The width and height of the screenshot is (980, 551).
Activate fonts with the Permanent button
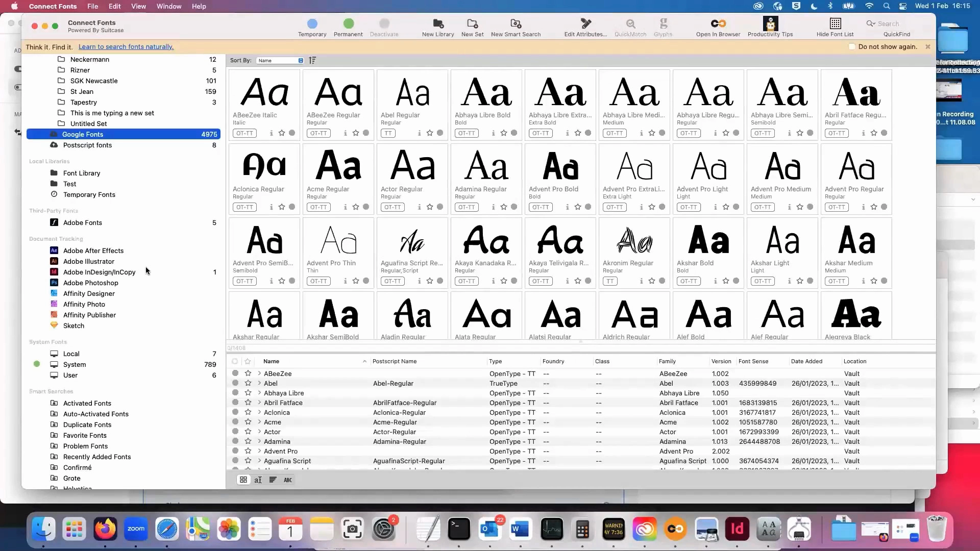[348, 28]
